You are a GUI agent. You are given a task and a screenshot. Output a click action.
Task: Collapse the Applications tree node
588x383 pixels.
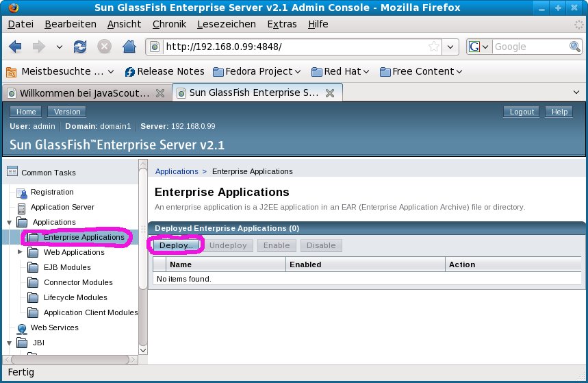pyautogui.click(x=9, y=223)
